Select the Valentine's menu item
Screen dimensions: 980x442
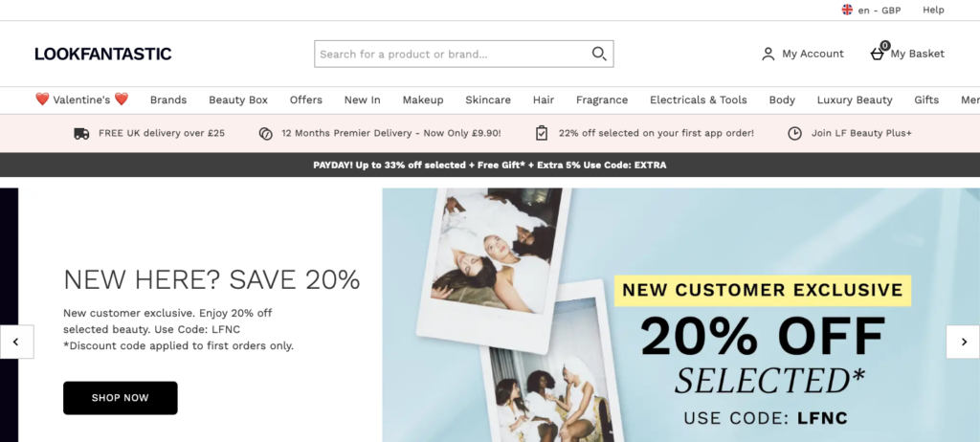82,99
